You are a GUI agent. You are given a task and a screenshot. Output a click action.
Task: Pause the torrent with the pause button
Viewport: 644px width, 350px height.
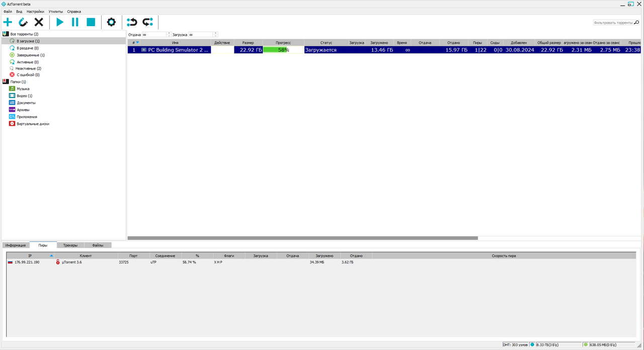(75, 22)
